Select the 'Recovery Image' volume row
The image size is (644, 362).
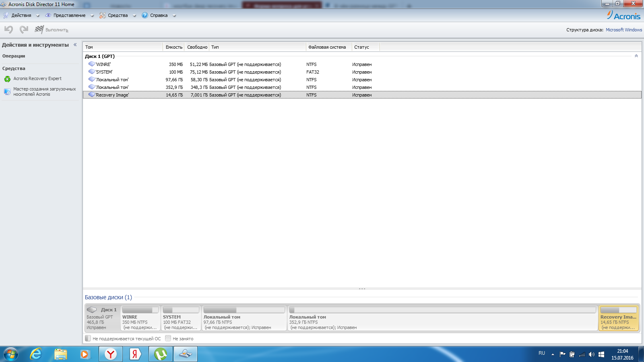point(362,95)
